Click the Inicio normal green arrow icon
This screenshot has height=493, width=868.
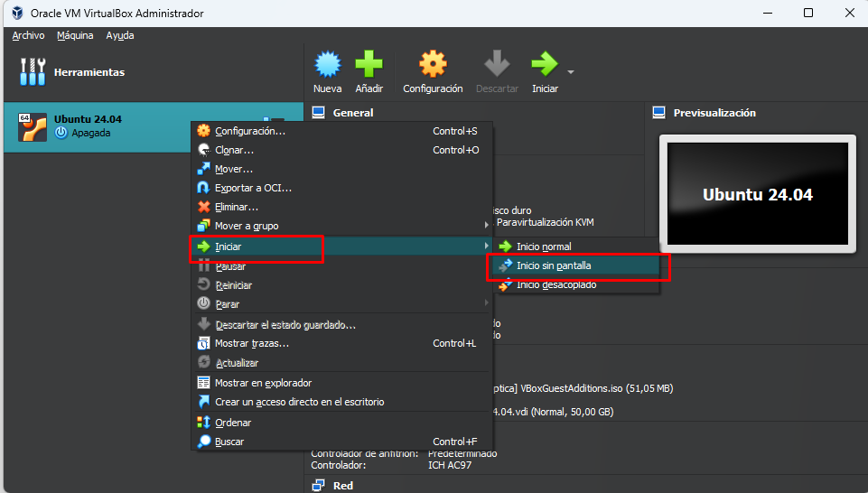pos(505,246)
